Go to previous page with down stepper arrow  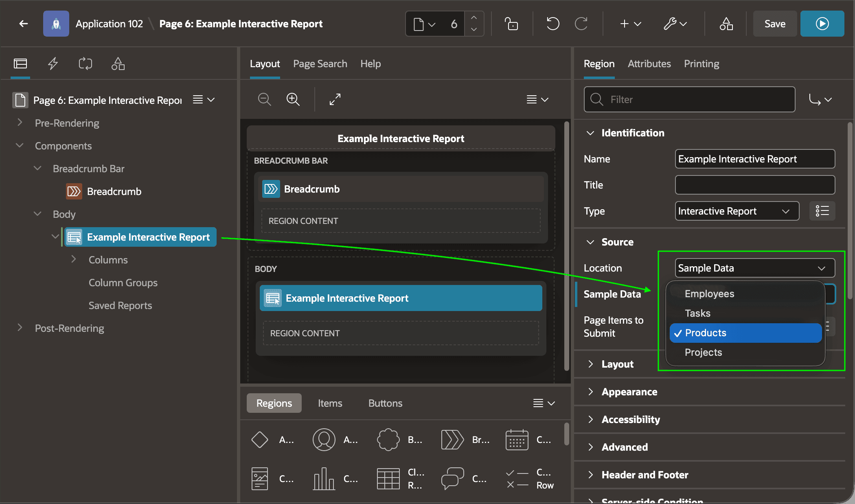point(474,29)
